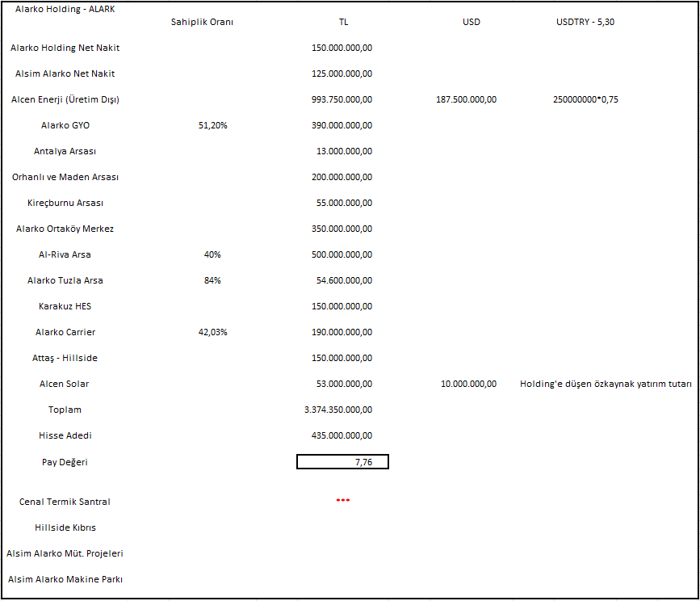700x601 pixels.
Task: Select the Alarko Ortaköy Merkez label
Action: [65, 229]
